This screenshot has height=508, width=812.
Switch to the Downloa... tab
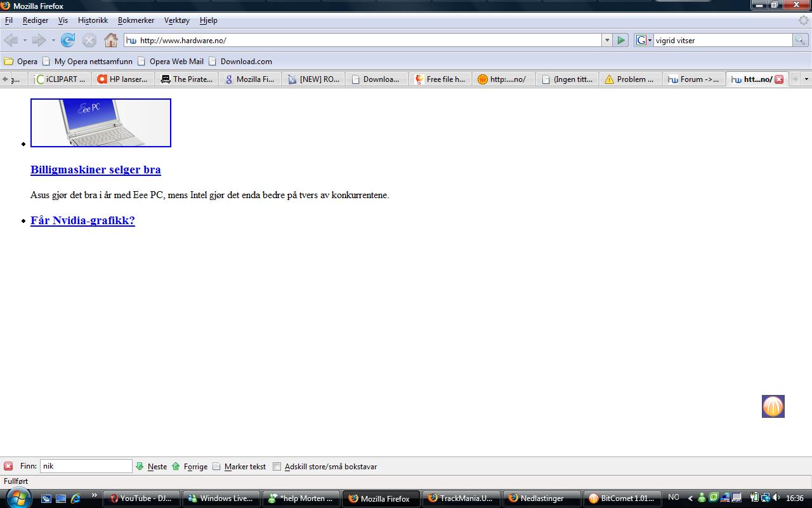coord(377,79)
